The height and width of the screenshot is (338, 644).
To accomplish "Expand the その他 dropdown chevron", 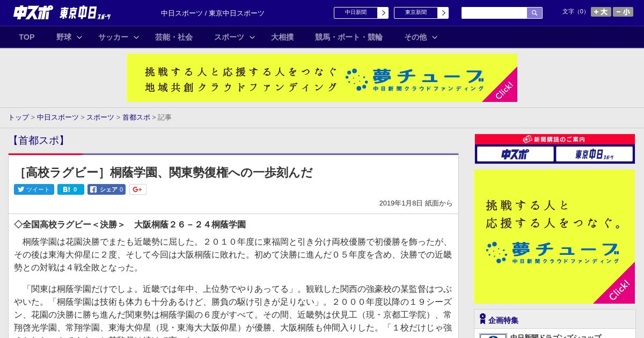I will click(435, 37).
